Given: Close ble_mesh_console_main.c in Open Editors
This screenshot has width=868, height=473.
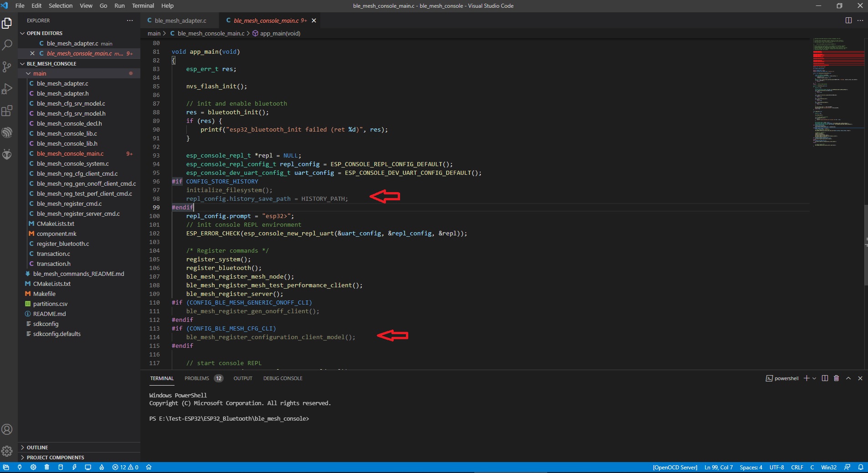Looking at the screenshot, I should (32, 53).
